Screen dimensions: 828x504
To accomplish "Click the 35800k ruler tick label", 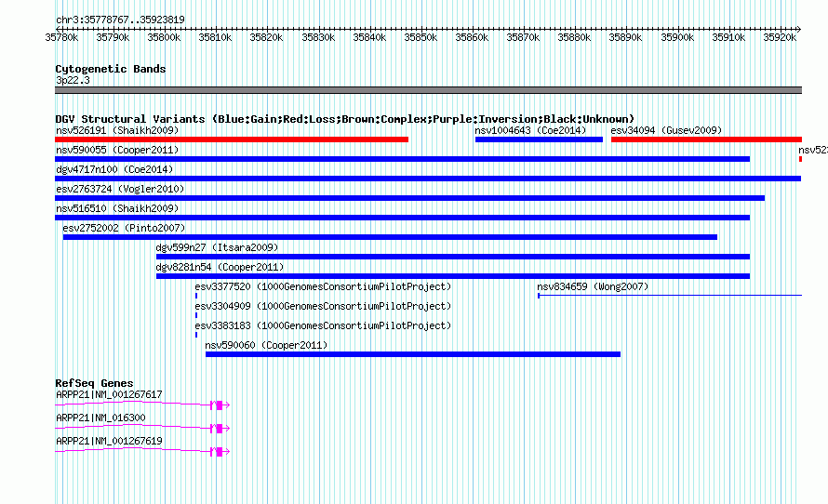I will 165,37.
